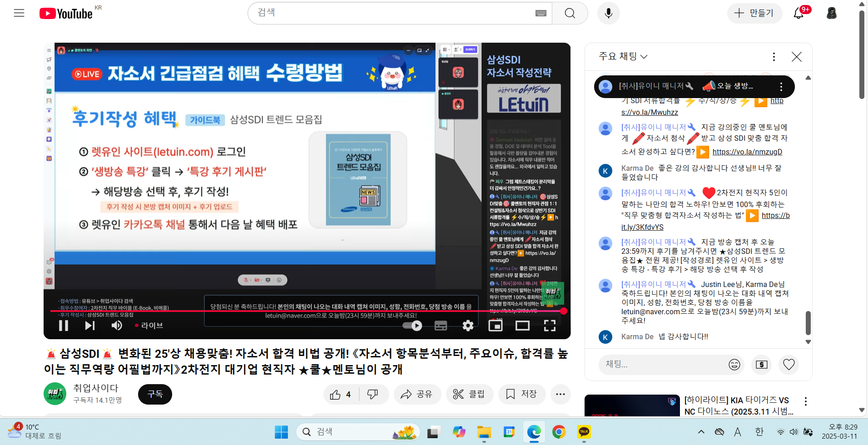Click the Super Chat dollar icon
The height and width of the screenshot is (445, 868).
coord(761,365)
